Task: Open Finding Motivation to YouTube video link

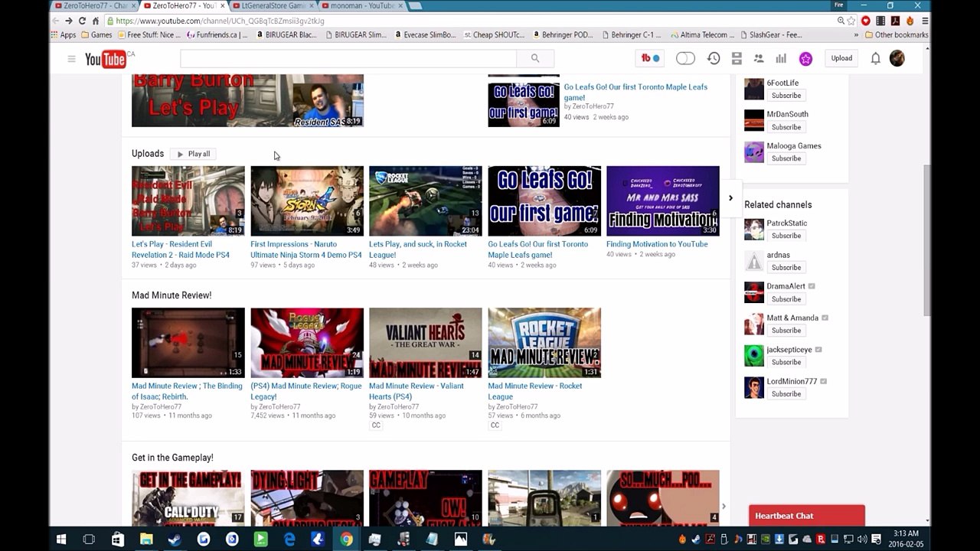Action: [657, 244]
